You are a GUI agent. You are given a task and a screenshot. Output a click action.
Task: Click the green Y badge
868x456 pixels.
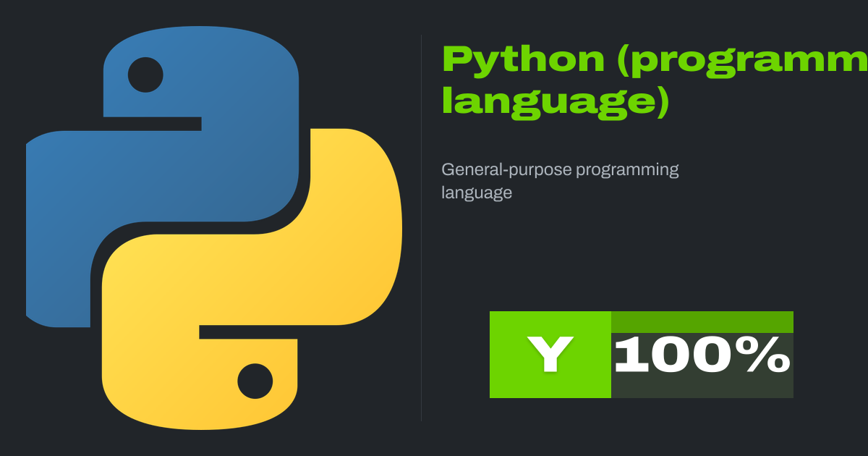click(550, 355)
